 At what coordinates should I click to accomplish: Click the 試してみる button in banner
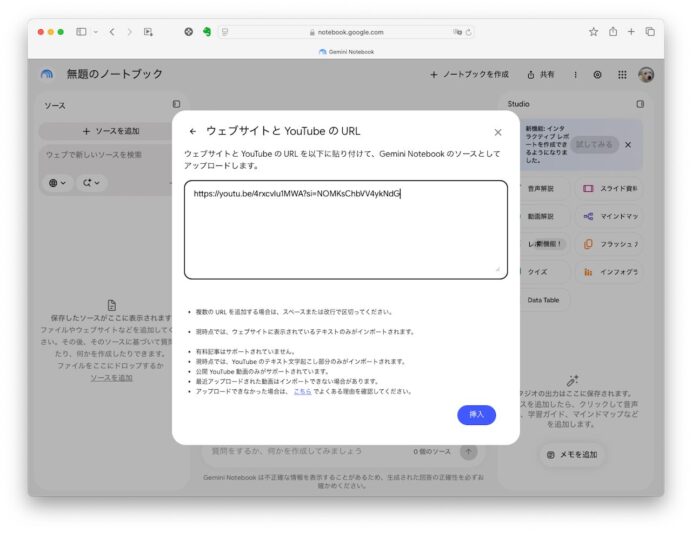[594, 144]
